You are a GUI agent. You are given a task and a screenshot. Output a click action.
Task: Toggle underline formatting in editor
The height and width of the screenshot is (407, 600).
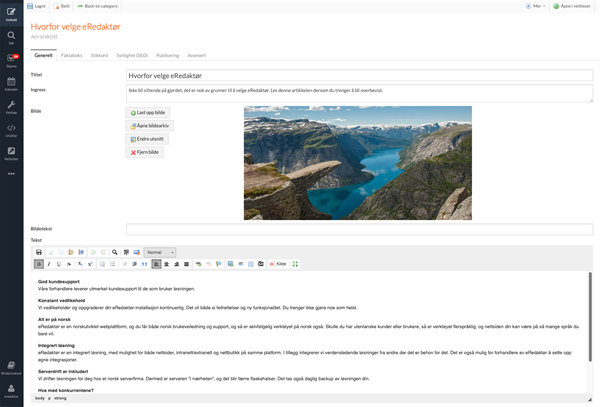[59, 264]
